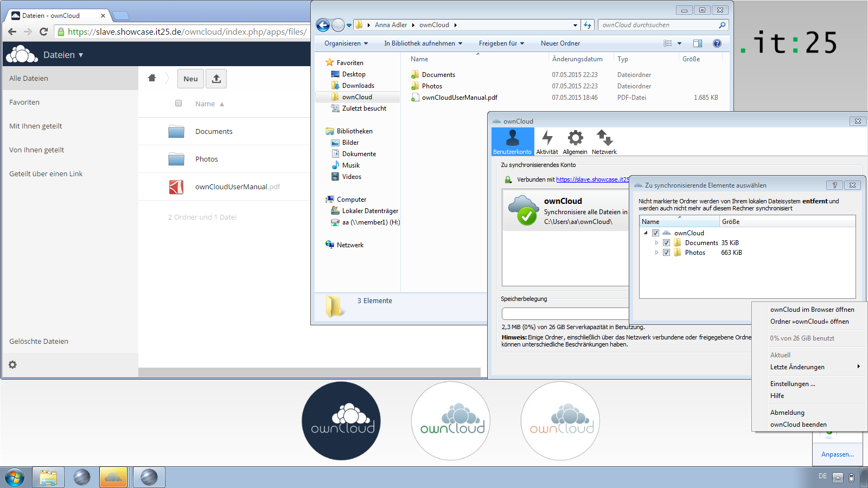Open the web settings gear icon

click(x=12, y=365)
